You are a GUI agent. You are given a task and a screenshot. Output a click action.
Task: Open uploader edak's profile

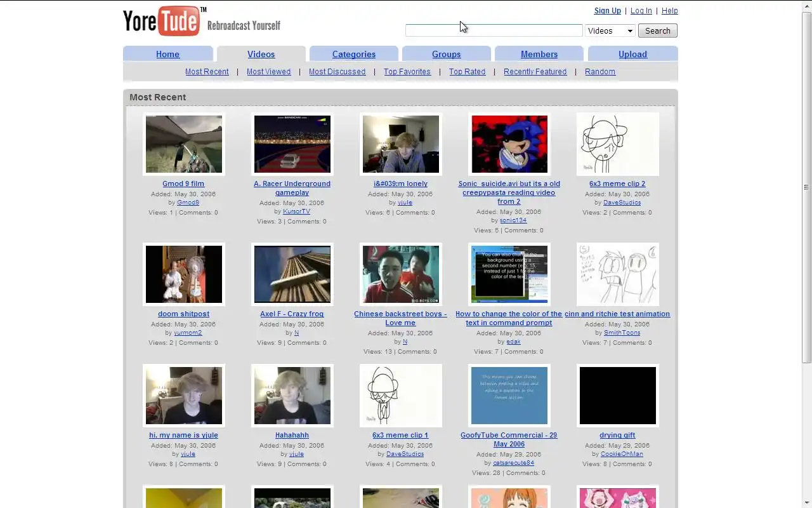(513, 342)
